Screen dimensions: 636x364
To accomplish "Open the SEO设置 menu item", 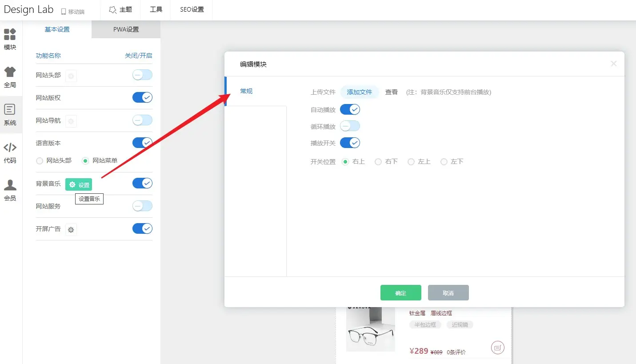I will click(192, 9).
